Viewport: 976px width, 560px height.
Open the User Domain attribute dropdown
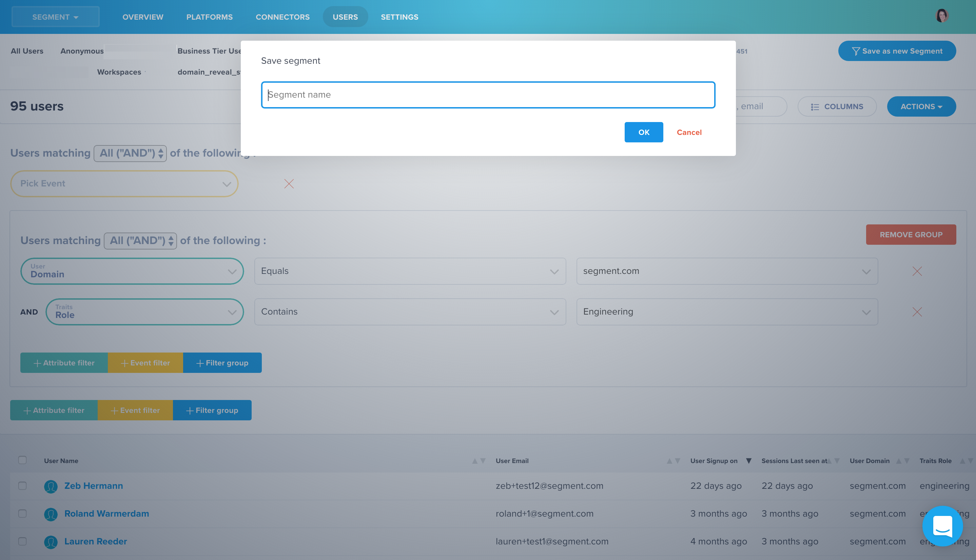pos(132,271)
